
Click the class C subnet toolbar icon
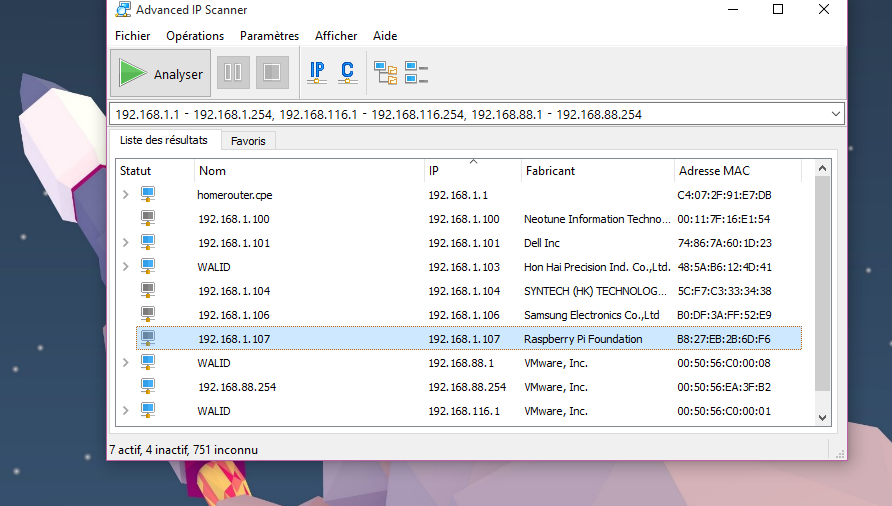(x=348, y=73)
